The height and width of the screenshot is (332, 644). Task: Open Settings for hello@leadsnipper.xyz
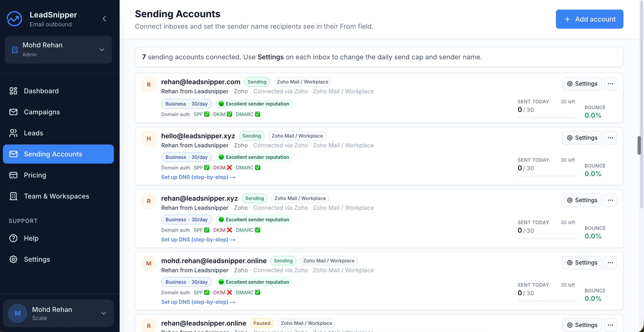click(x=582, y=138)
